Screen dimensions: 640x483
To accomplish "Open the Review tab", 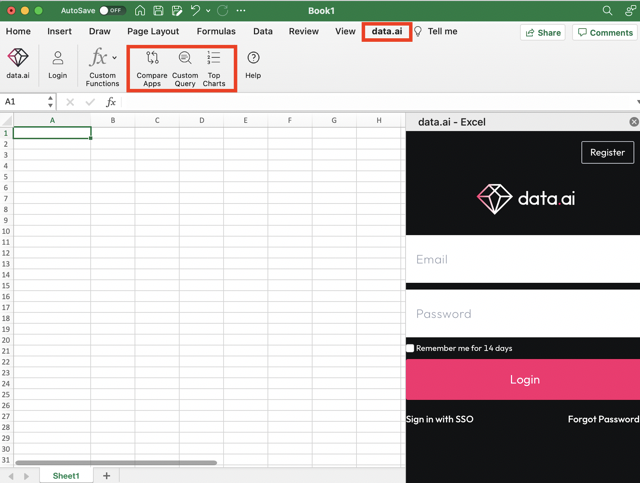I will (304, 31).
